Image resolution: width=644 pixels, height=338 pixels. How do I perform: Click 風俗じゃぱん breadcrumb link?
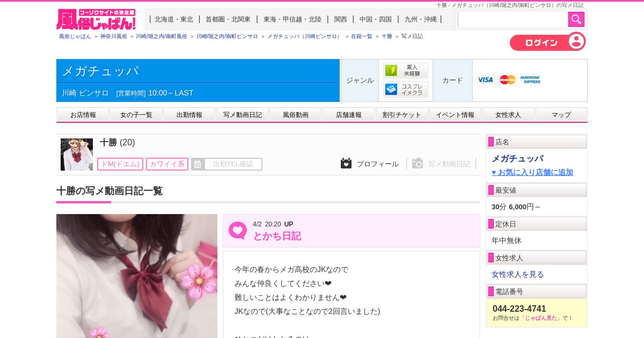[x=75, y=36]
